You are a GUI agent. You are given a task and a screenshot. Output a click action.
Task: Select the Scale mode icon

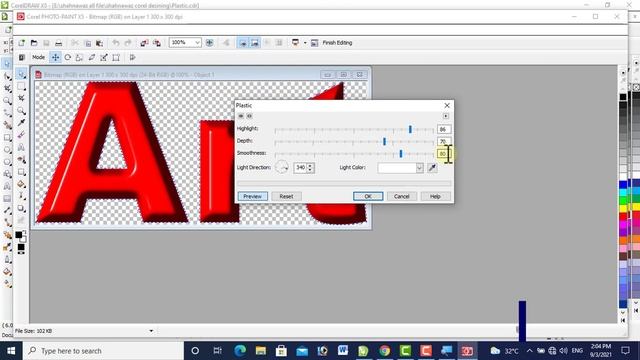point(80,58)
